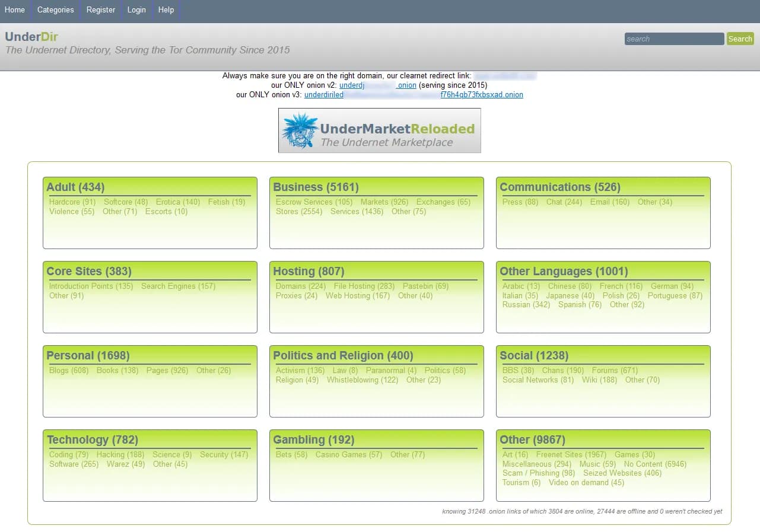Select Activism (136) subcategory

click(x=300, y=371)
